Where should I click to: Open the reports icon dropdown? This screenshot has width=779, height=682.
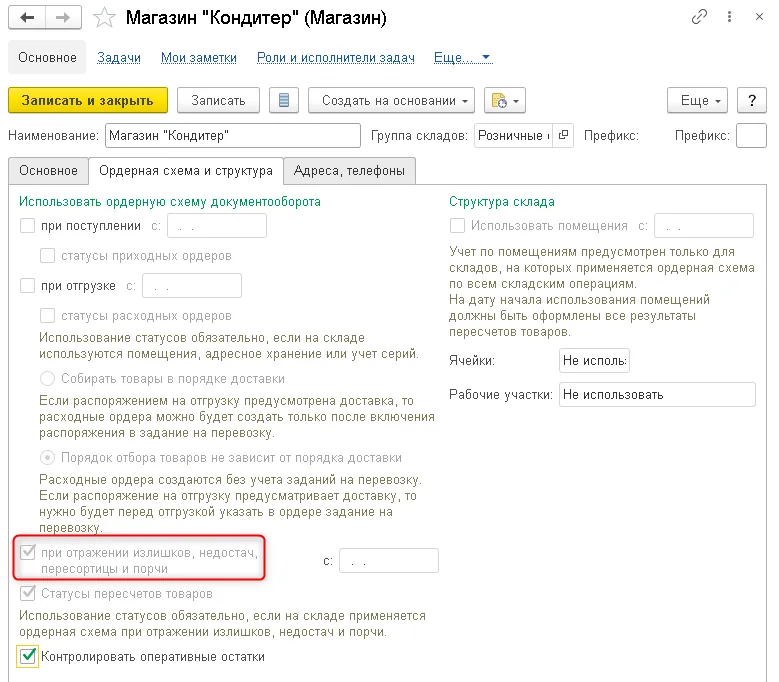[x=505, y=100]
